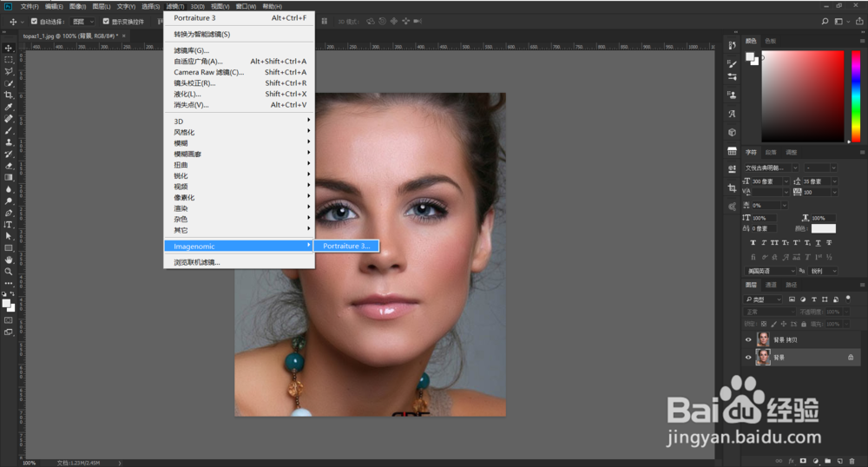
Task: Toggle strikethrough text style
Action: point(829,243)
